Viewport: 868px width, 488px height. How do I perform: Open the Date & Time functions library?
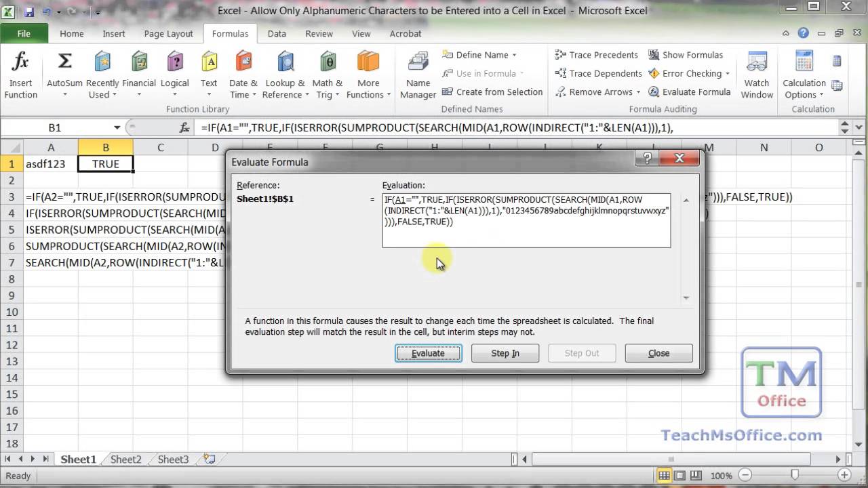pyautogui.click(x=243, y=75)
